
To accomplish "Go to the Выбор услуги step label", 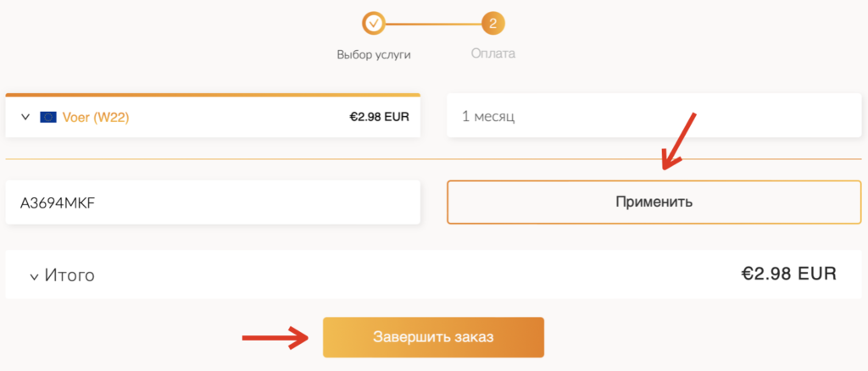I will click(x=374, y=55).
